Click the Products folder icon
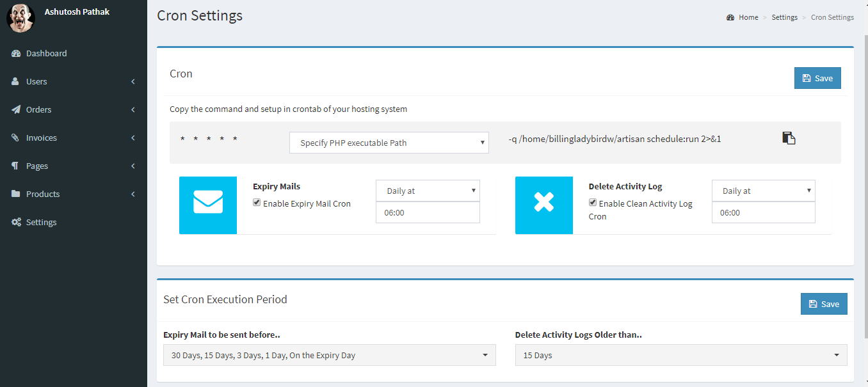This screenshot has width=868, height=387. pyautogui.click(x=16, y=194)
